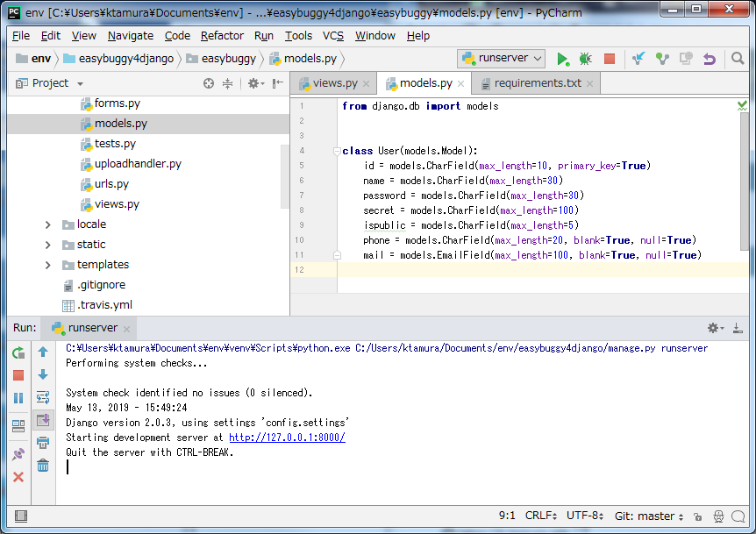The image size is (756, 534).
Task: Open the Project view dropdown
Action: pos(80,84)
